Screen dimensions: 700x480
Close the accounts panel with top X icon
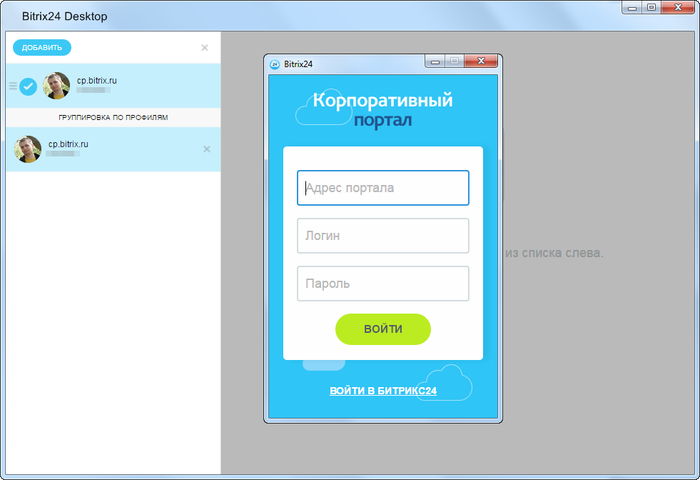pos(204,48)
